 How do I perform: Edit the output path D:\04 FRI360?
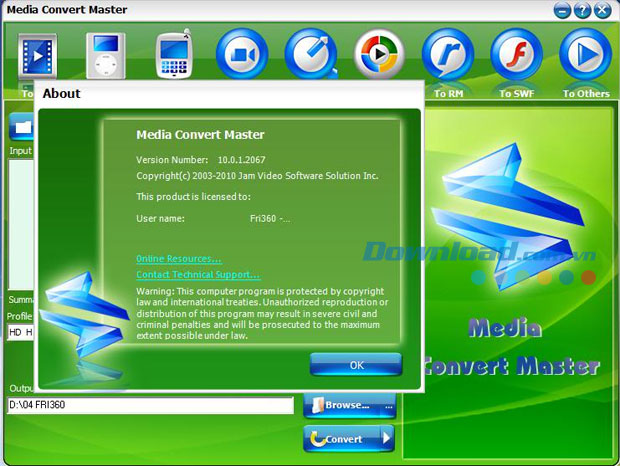coord(150,405)
